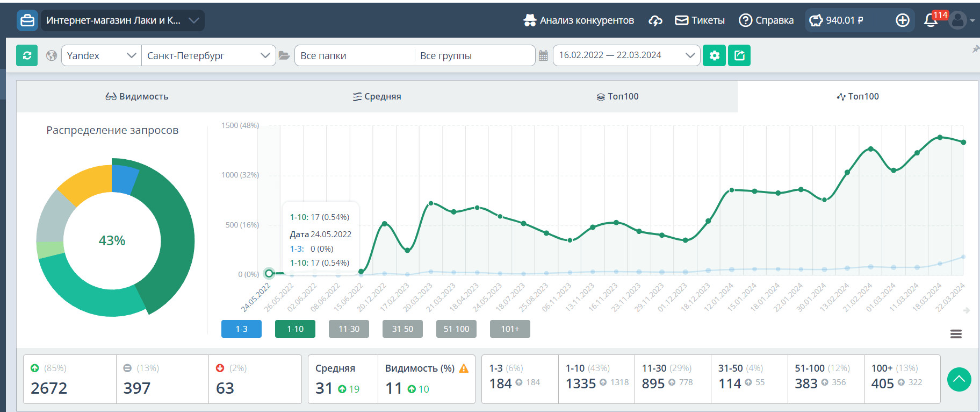The width and height of the screenshot is (980, 412).
Task: Click the cloud sync icon in header
Action: click(655, 20)
